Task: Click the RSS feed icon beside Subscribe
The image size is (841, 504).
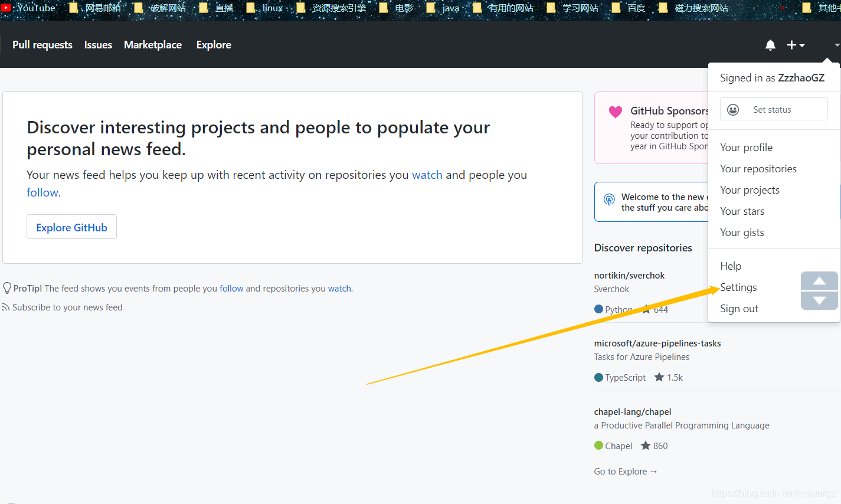Action: (x=6, y=307)
